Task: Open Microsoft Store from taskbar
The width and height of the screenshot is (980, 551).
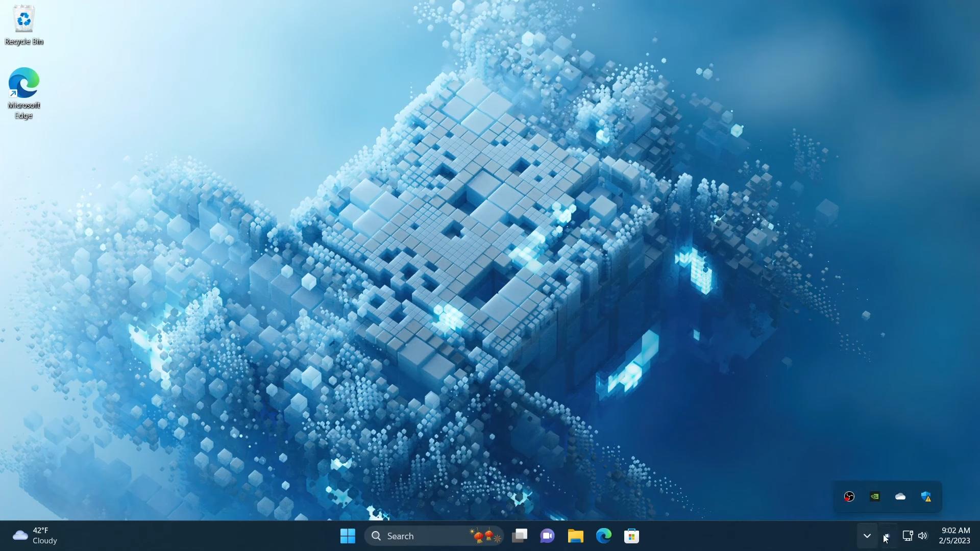Action: [x=631, y=536]
